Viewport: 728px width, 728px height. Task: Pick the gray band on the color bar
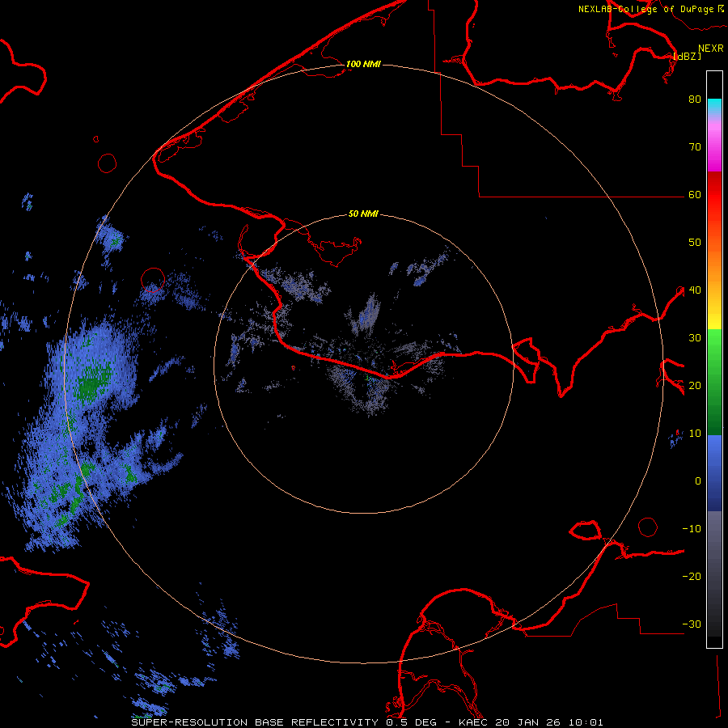tap(714, 574)
